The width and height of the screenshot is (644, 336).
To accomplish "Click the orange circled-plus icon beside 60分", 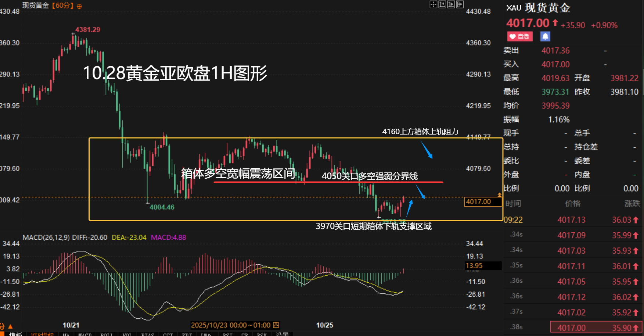I will point(79,6).
